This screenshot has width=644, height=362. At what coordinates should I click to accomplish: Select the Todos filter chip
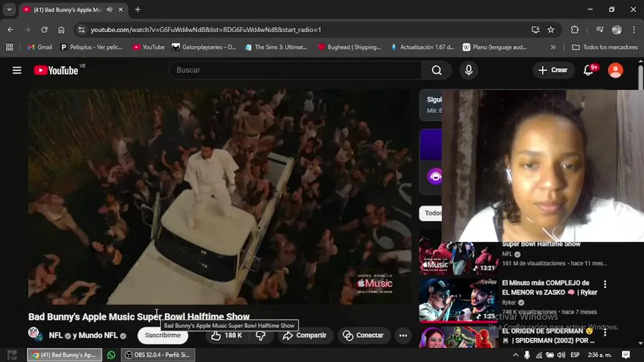(431, 213)
